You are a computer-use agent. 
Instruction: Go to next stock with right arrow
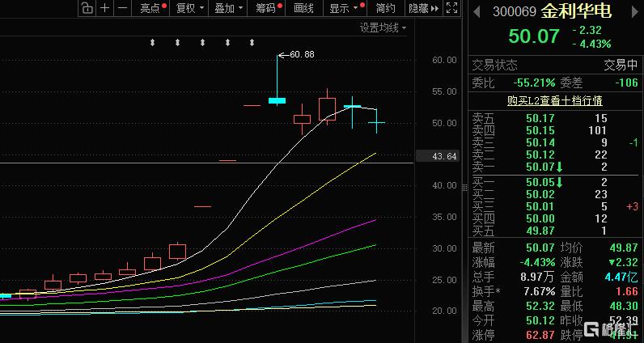pyautogui.click(x=635, y=11)
